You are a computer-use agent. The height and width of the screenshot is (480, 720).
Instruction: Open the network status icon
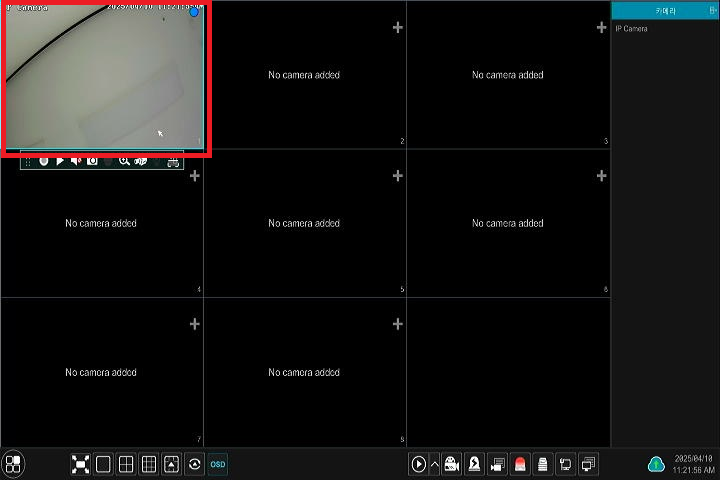point(565,464)
